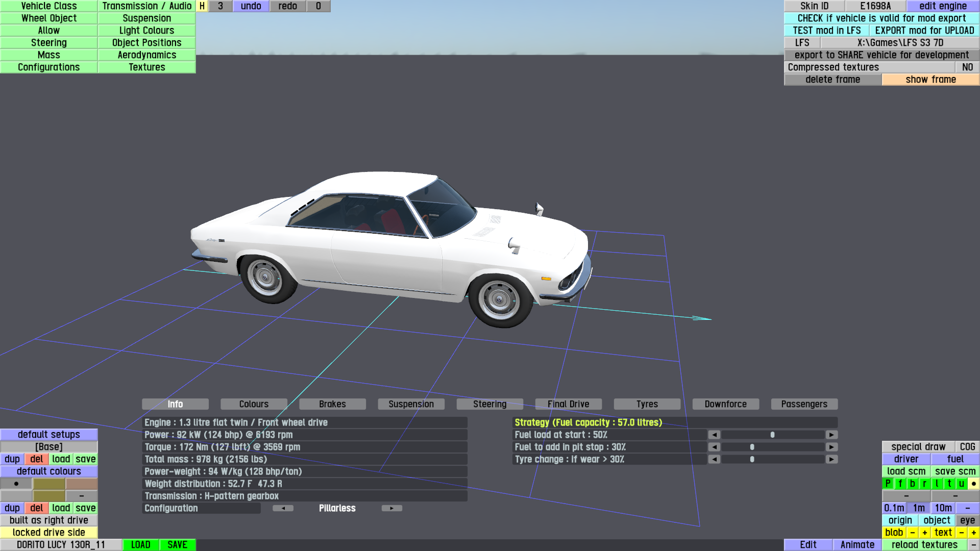Select the 'eye' rotation centre button
The image size is (980, 551).
tap(967, 520)
